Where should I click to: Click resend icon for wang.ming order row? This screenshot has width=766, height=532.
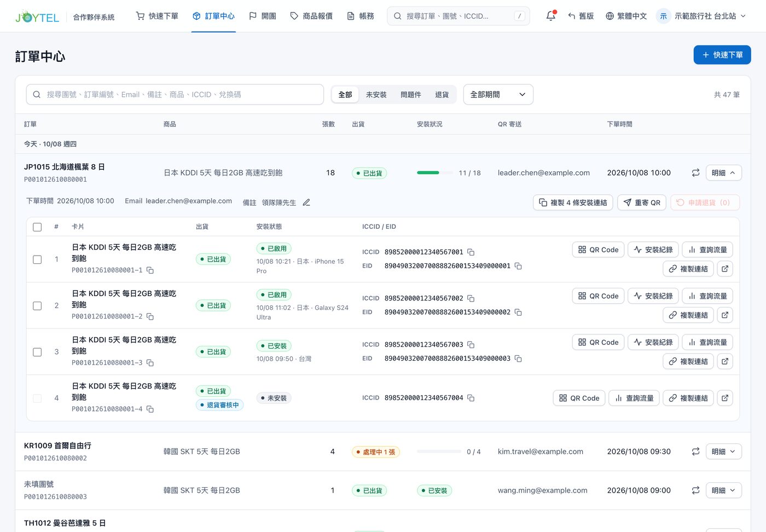pos(695,490)
